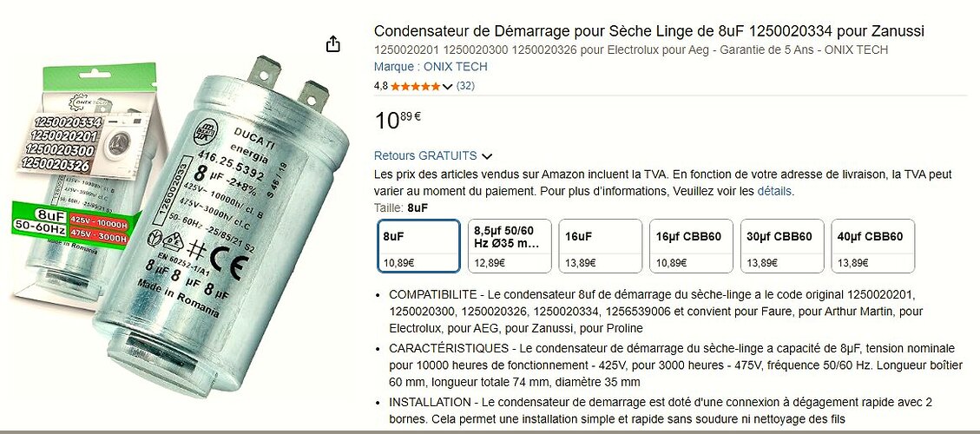Click the Retours GRATUITS text
980x434 pixels.
point(425,155)
